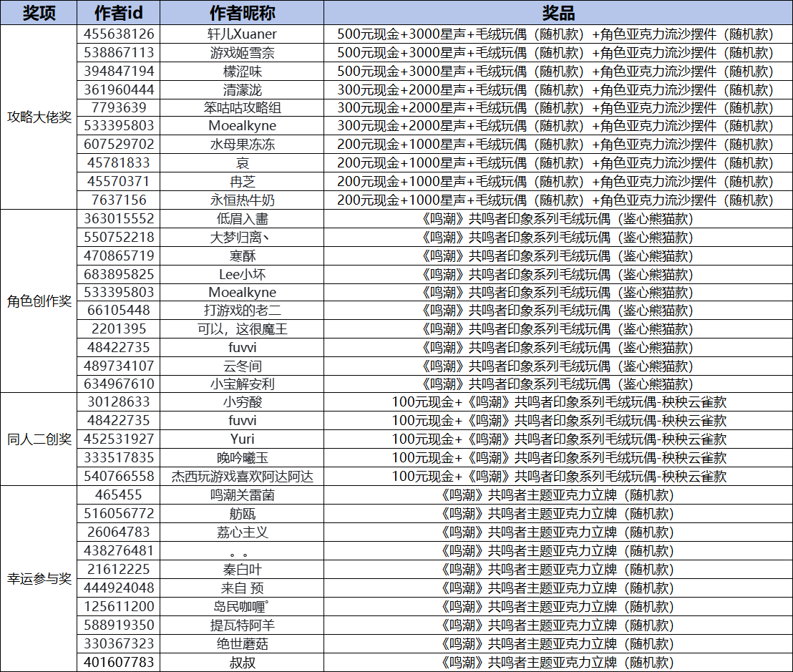Screen dimensions: 793x672
Task: Click author id 45570371
Action: click(x=119, y=182)
